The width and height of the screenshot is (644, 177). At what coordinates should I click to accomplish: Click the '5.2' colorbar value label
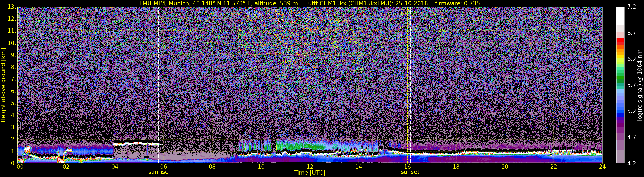click(632, 111)
